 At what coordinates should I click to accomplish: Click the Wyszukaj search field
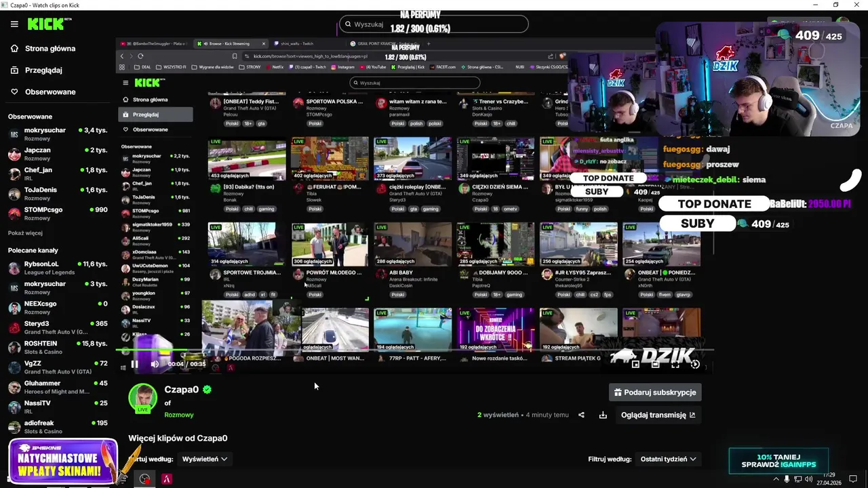tap(433, 24)
